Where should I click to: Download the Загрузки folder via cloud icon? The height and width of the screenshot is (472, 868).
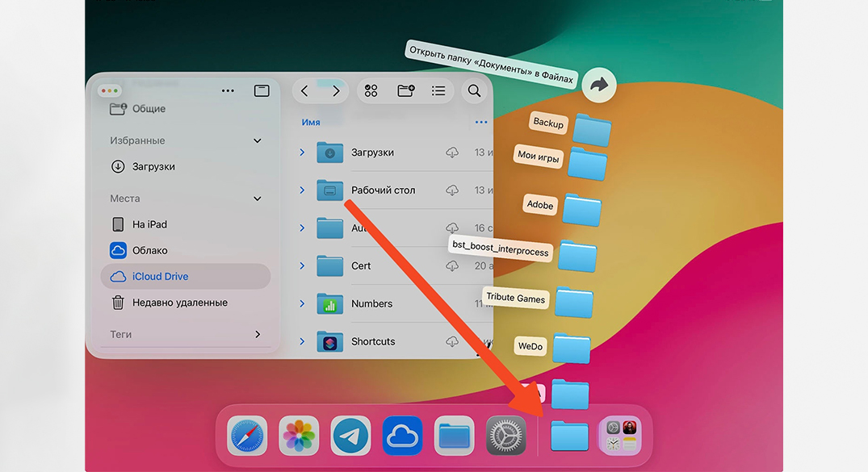pyautogui.click(x=452, y=152)
